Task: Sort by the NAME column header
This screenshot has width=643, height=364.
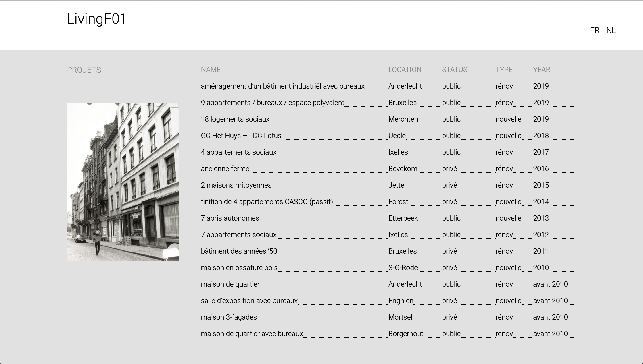Action: (x=211, y=70)
